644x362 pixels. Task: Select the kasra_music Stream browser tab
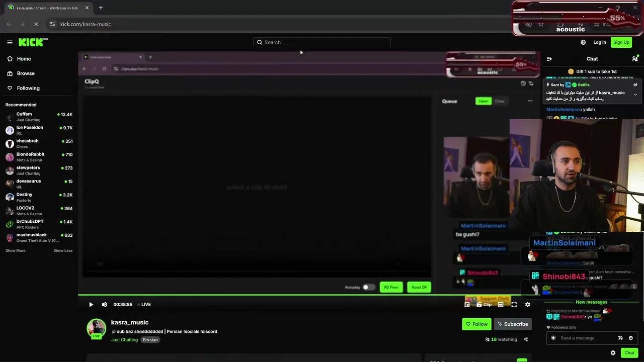click(49, 8)
